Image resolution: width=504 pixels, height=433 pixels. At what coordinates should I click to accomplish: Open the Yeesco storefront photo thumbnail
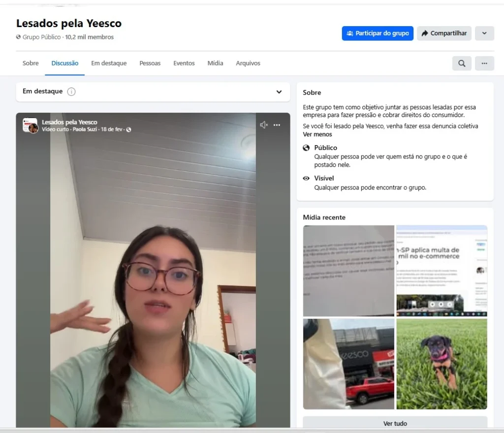pos(348,364)
